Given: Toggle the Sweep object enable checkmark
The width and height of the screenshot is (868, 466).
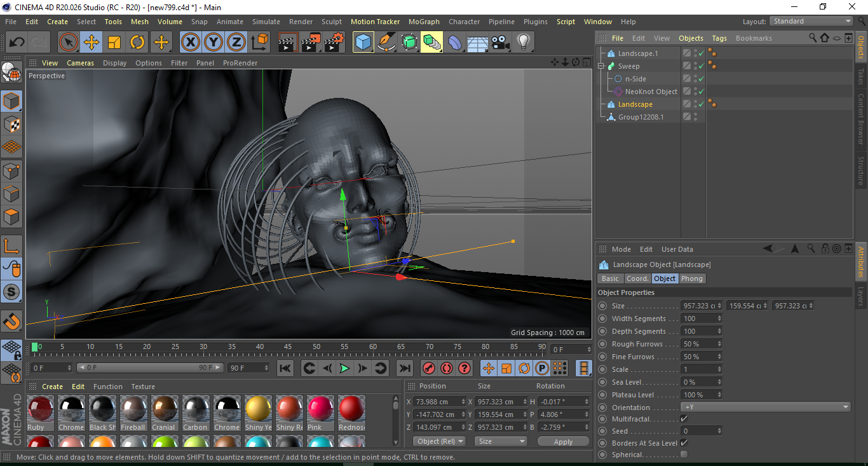Looking at the screenshot, I should (701, 66).
